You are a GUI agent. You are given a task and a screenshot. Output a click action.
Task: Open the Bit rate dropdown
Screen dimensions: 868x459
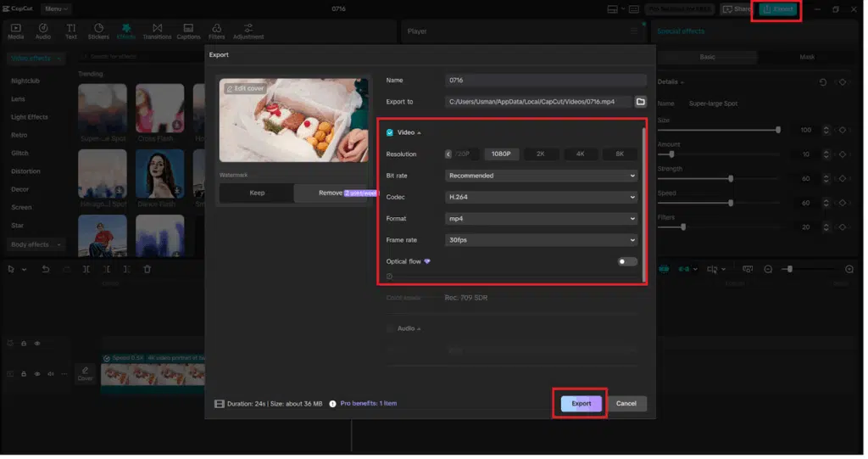[541, 176]
